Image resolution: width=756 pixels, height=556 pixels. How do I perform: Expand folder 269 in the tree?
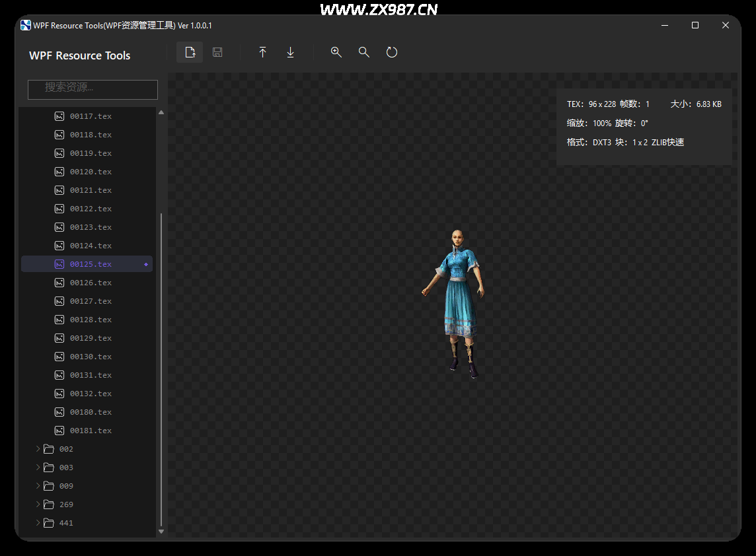tap(38, 504)
